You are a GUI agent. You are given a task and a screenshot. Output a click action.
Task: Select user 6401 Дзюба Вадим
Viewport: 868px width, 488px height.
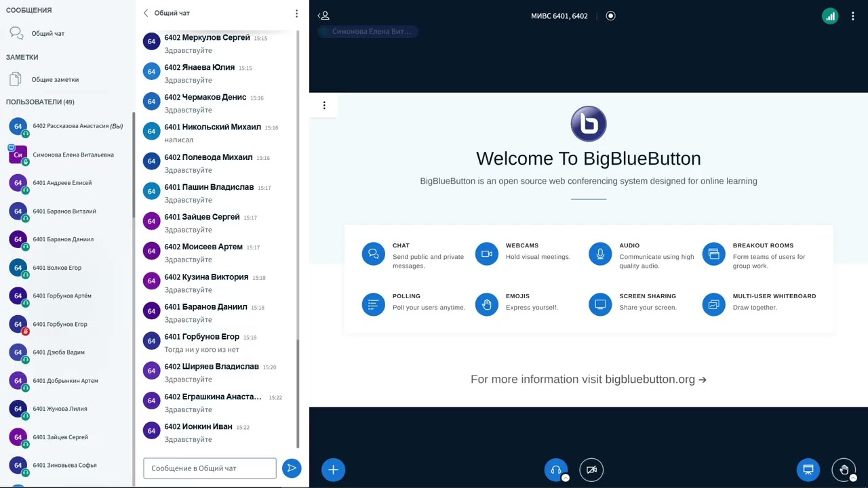click(68, 352)
